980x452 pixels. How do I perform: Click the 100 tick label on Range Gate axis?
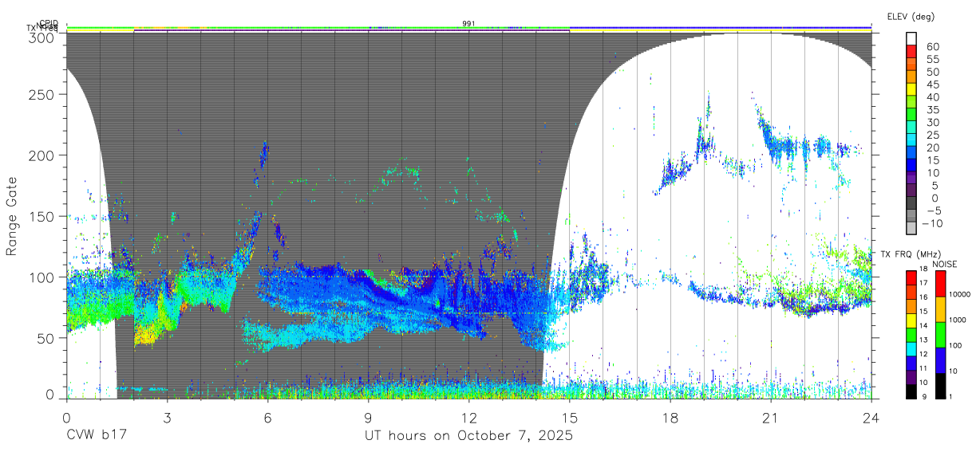click(x=41, y=277)
